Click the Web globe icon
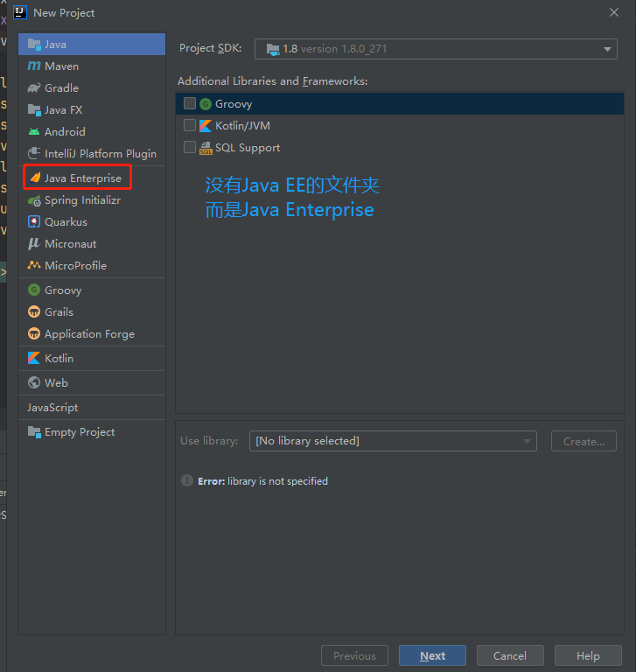 pos(34,382)
